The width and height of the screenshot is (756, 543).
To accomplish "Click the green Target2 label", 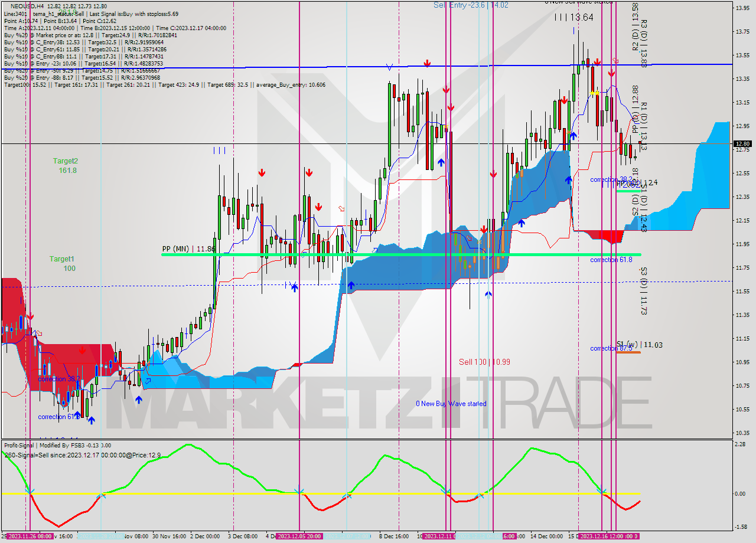I will pyautogui.click(x=65, y=161).
